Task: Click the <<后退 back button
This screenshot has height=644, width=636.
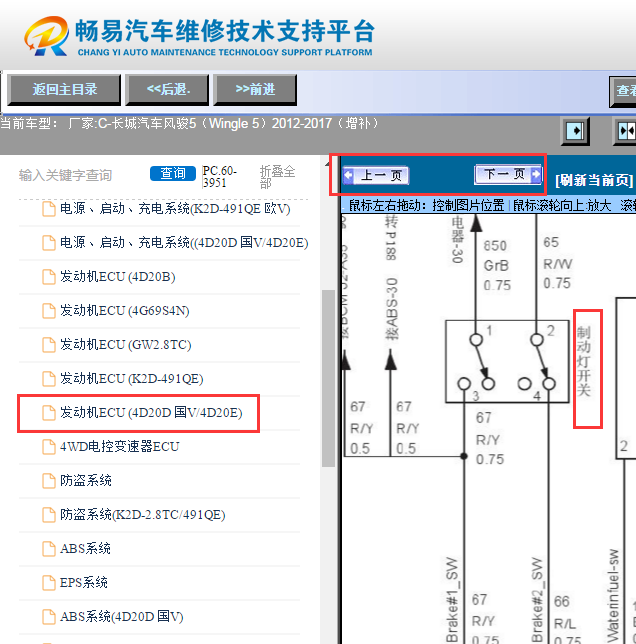Action: pyautogui.click(x=168, y=90)
